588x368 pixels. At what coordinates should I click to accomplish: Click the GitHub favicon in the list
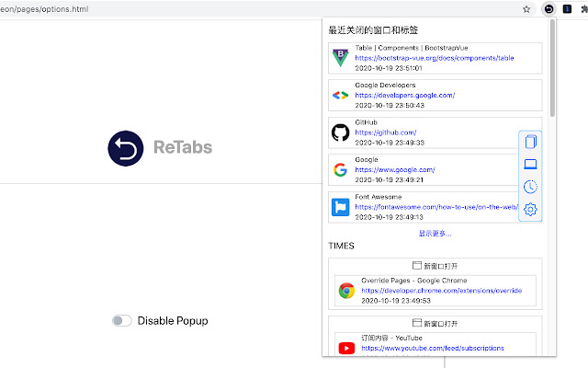pos(341,132)
